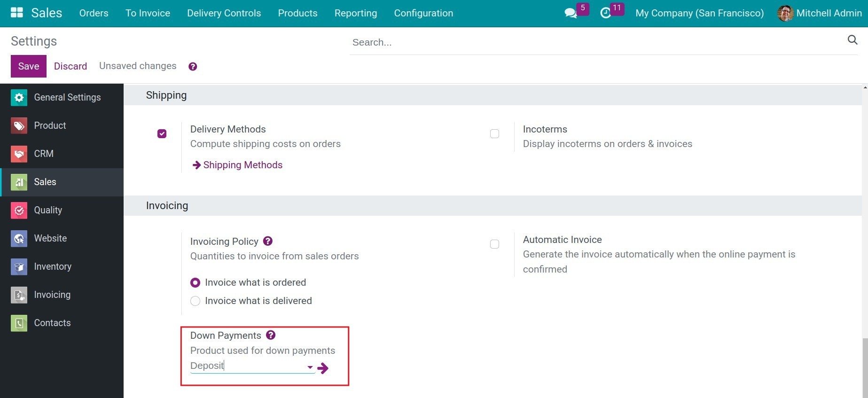Enable the Automatic Invoice checkbox

494,244
